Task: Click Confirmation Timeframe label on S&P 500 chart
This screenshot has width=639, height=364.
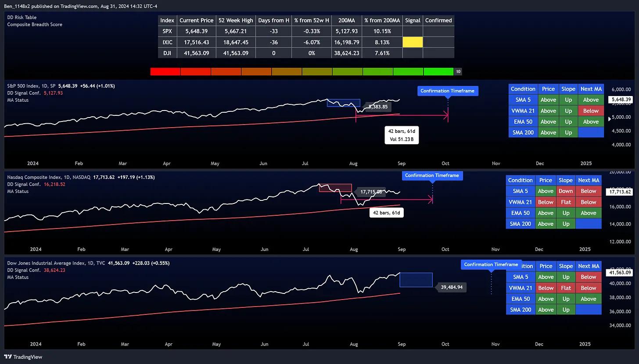Action: (447, 91)
